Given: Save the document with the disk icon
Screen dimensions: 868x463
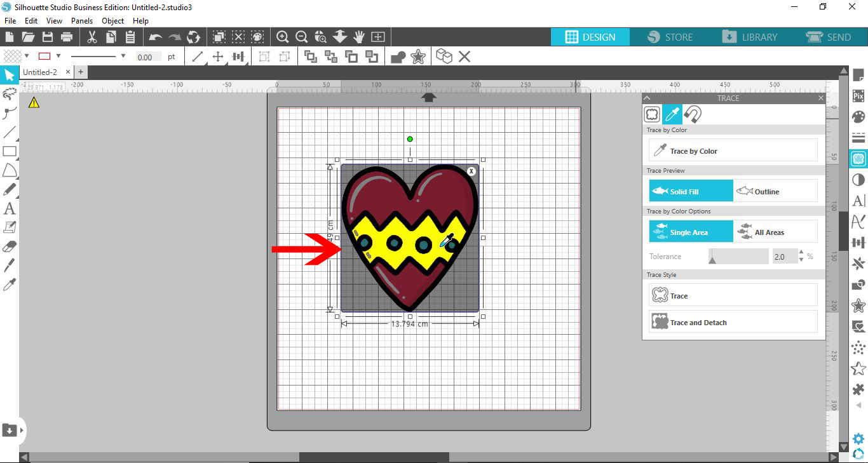Looking at the screenshot, I should [48, 37].
